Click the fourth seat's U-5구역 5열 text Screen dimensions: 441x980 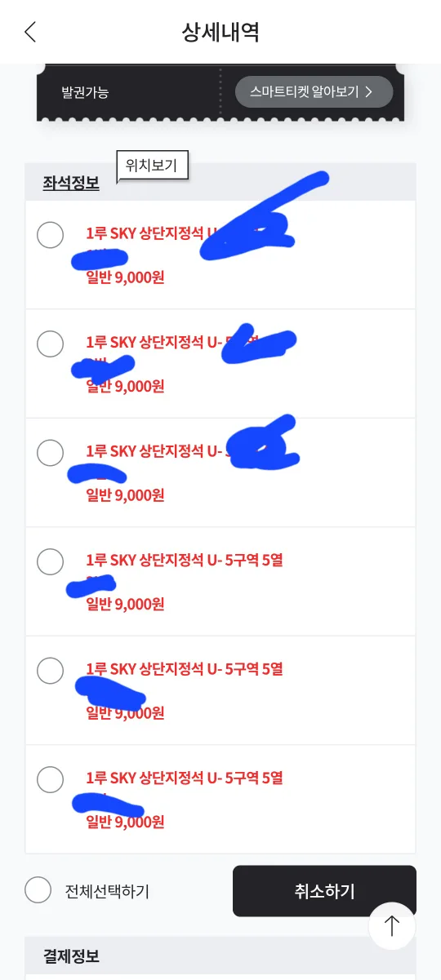[244, 561]
